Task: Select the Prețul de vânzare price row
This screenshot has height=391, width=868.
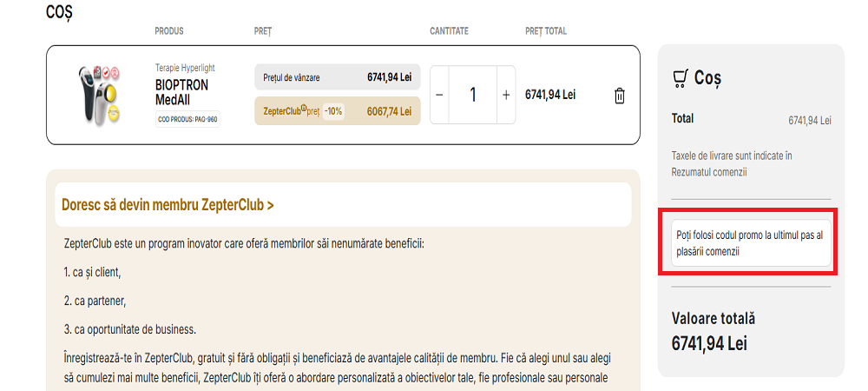Action: (337, 77)
